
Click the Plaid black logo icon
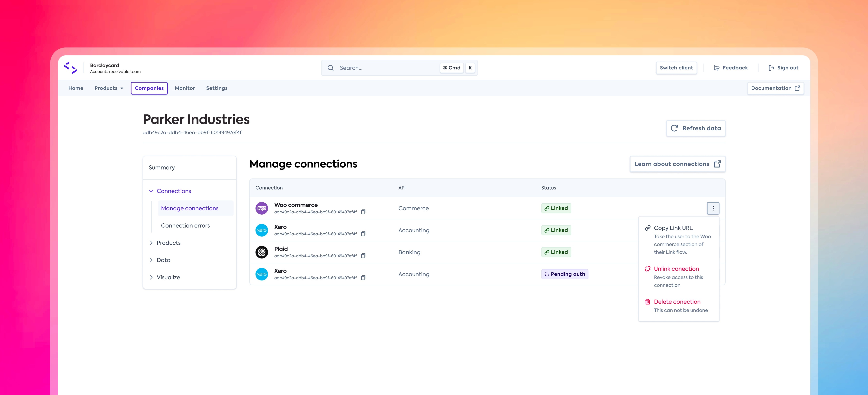pyautogui.click(x=262, y=252)
